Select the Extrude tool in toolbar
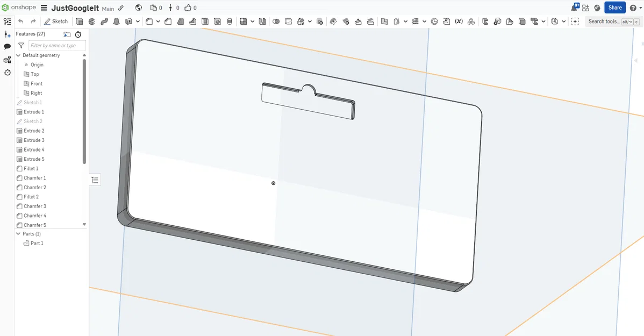 tap(80, 22)
